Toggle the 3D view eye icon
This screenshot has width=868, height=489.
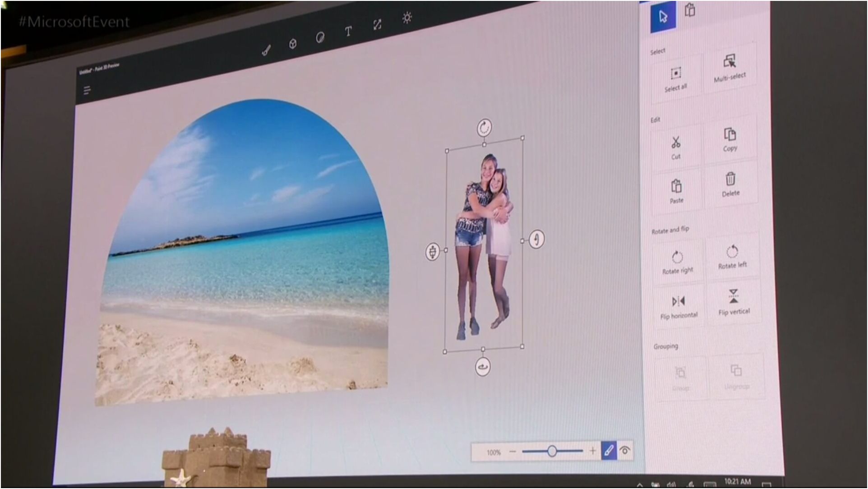(x=625, y=450)
